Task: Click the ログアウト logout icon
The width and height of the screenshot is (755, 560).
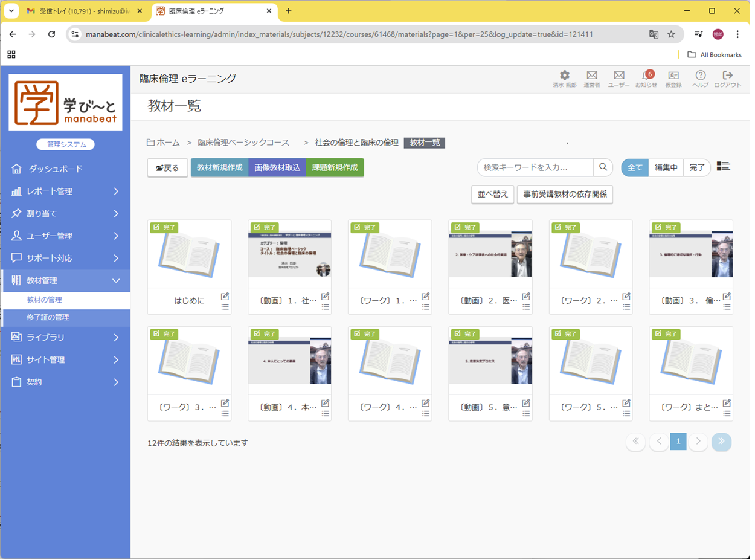Action: [x=727, y=76]
